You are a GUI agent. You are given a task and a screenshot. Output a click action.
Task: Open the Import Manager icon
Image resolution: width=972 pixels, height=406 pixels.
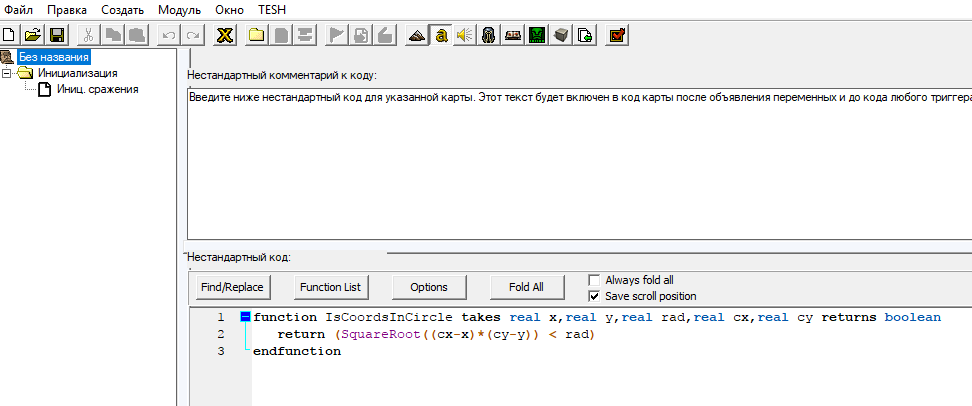585,35
